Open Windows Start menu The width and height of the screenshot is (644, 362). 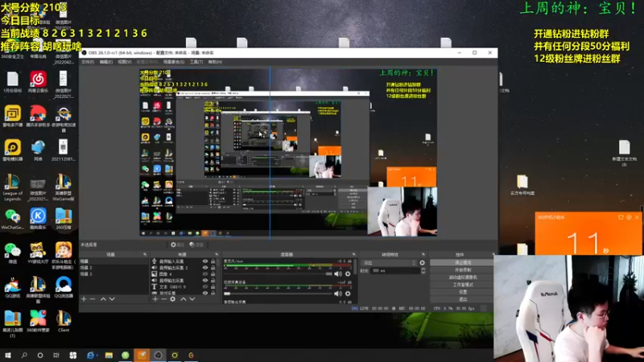tap(8, 356)
